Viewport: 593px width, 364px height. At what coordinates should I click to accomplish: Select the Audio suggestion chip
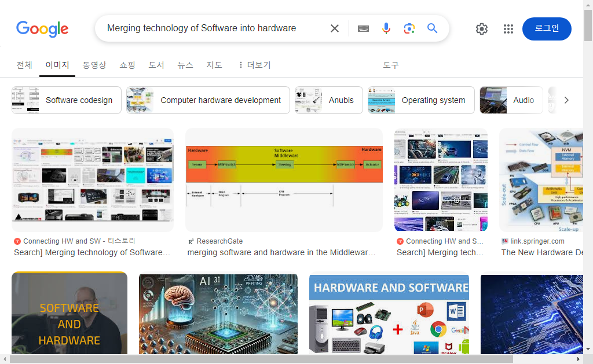[x=511, y=100]
